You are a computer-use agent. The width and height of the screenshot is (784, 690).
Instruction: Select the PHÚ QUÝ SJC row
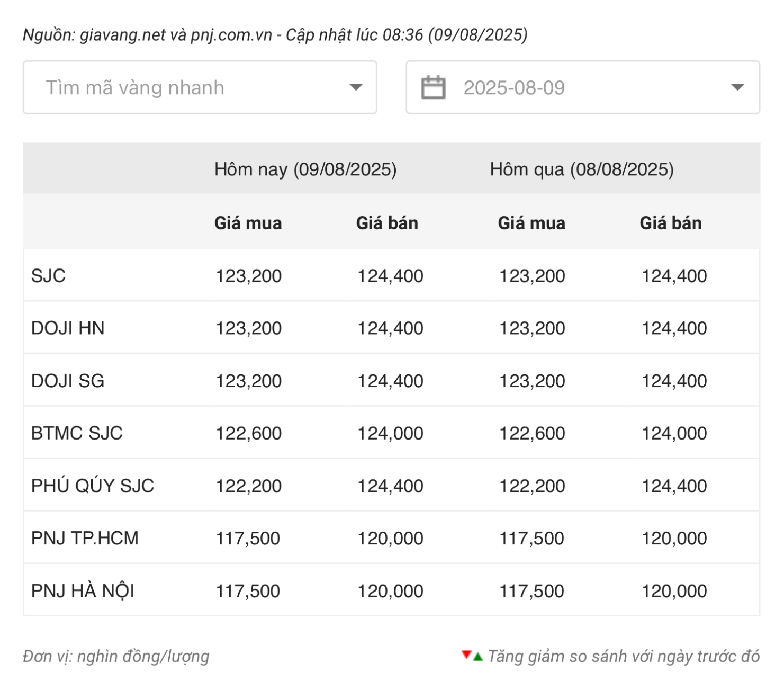click(x=93, y=486)
